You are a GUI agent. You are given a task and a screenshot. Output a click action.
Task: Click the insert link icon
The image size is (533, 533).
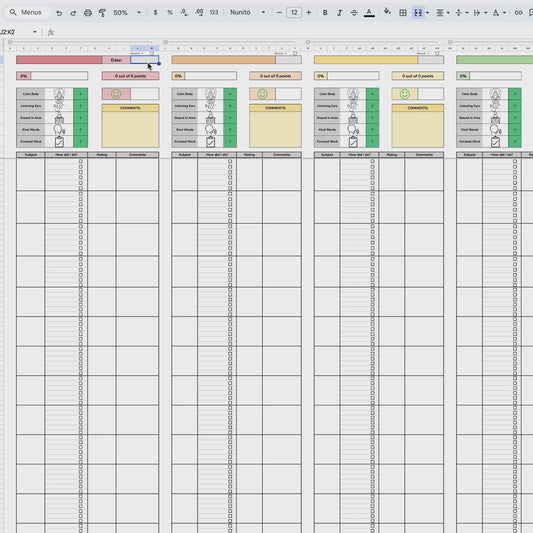(518, 13)
